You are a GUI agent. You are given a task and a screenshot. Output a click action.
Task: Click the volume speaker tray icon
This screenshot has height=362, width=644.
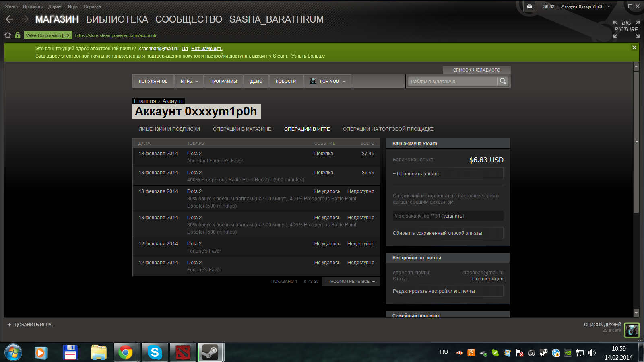(592, 353)
